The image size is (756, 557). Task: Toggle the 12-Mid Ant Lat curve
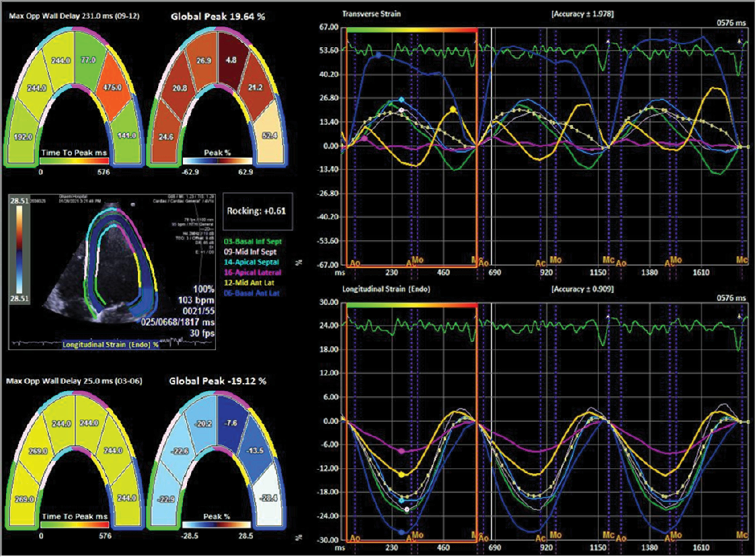click(249, 283)
